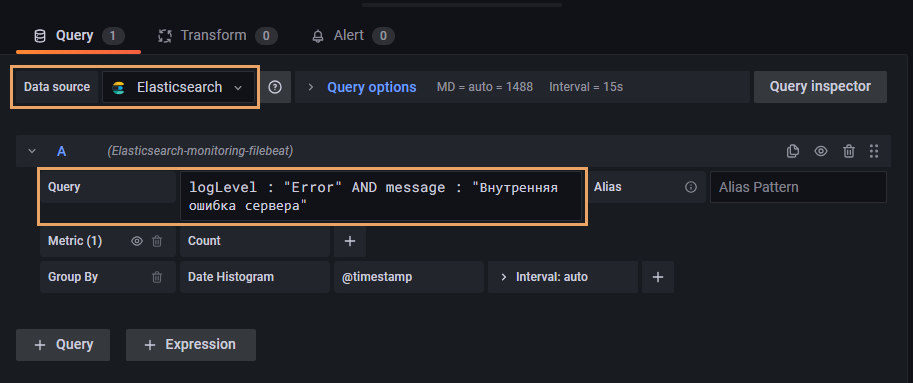This screenshot has height=383, width=913.
Task: Open data source help question-mark icon
Action: [275, 87]
